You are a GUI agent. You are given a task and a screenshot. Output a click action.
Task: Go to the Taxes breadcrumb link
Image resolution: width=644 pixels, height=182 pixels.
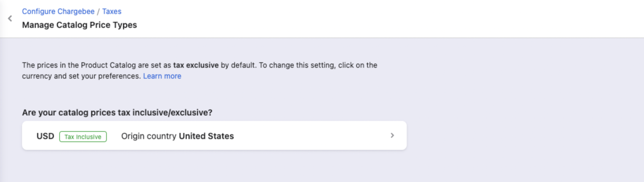coord(112,11)
